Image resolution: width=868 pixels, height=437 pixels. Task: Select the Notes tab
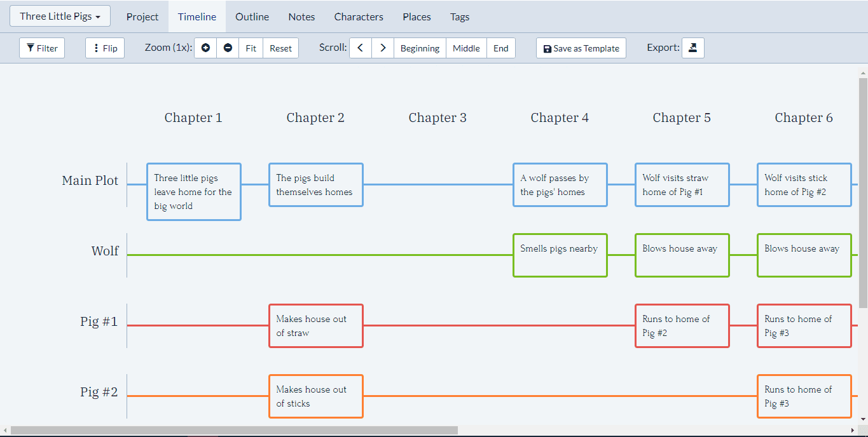[x=301, y=17]
